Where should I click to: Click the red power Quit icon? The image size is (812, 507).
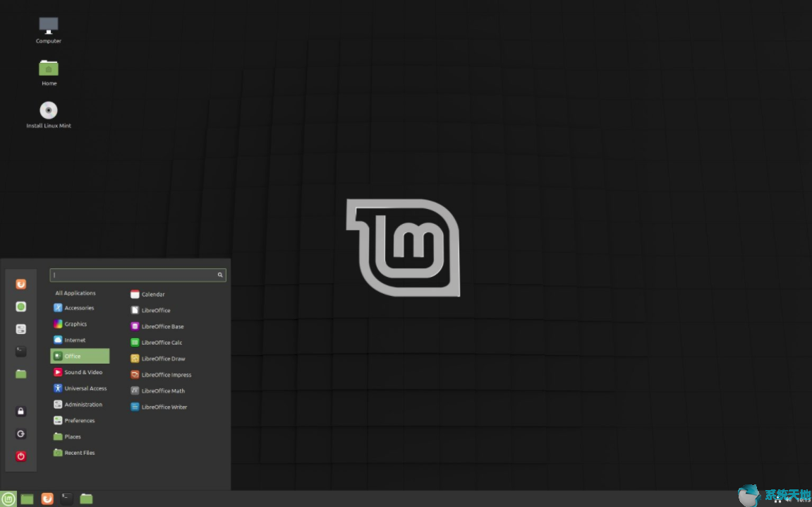pos(20,456)
